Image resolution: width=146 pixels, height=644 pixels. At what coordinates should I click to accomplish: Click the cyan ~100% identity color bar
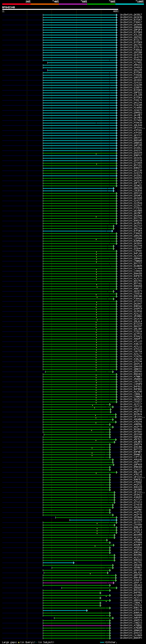point(130,4)
